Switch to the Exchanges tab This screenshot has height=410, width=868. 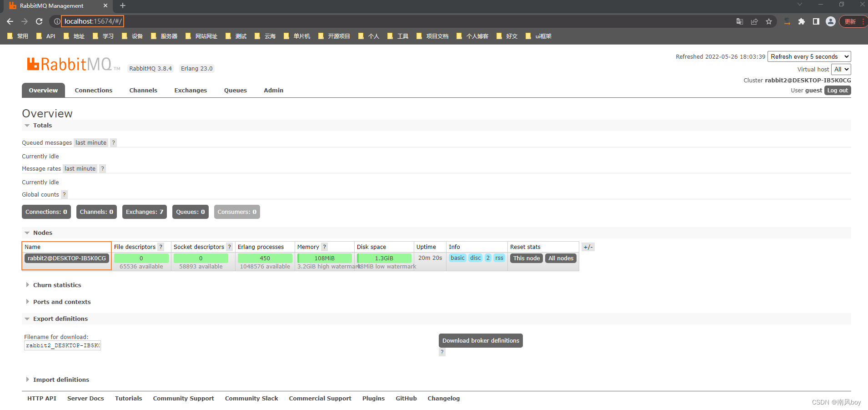point(191,90)
